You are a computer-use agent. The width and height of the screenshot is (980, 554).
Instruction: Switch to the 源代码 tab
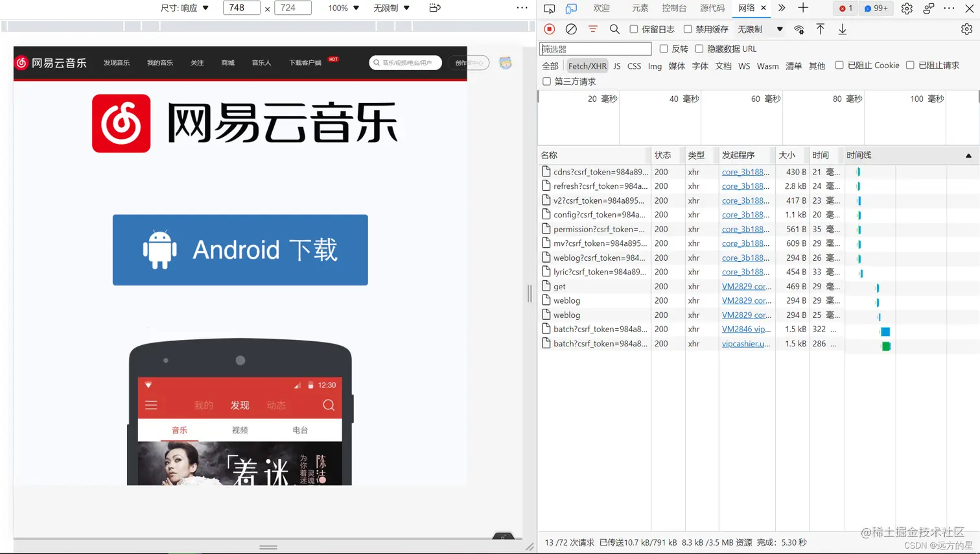pos(712,8)
